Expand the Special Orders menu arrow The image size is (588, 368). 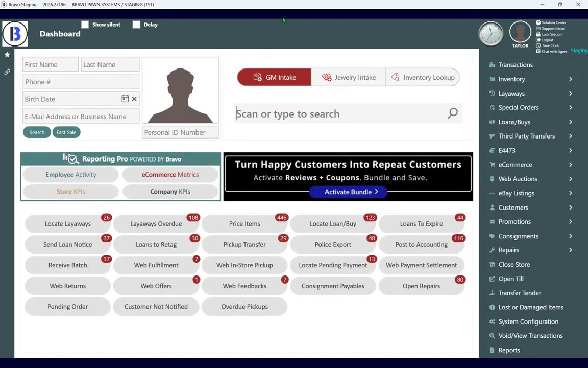[570, 108]
